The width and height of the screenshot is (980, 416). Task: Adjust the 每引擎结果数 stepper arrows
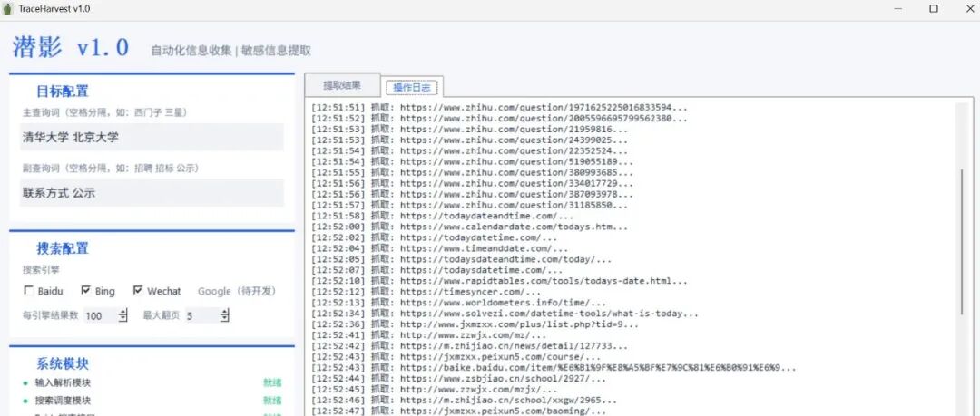(x=123, y=316)
